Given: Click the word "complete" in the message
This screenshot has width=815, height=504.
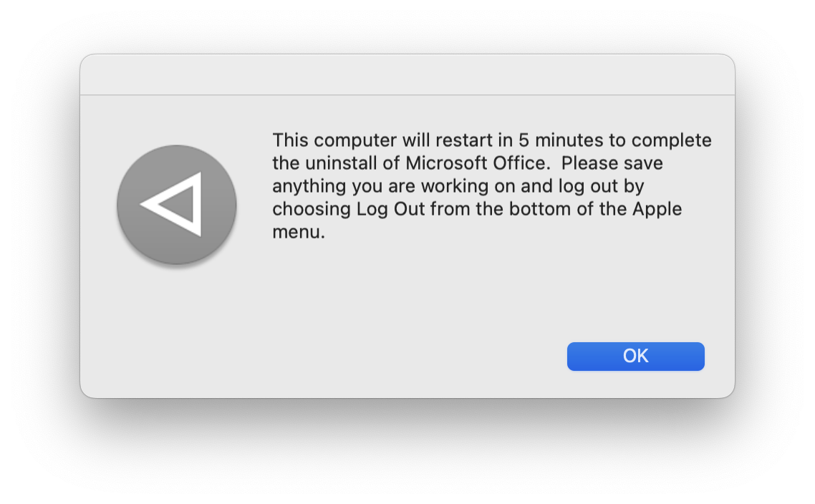Looking at the screenshot, I should pos(672,140).
